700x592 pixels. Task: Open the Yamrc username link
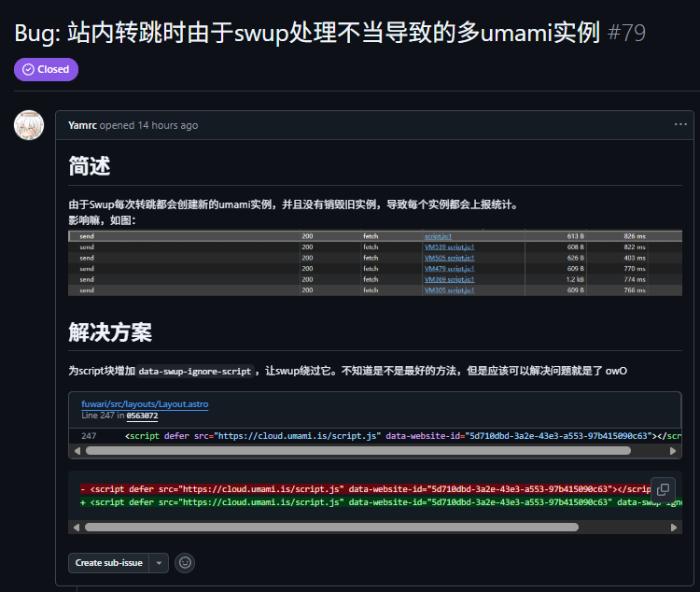pos(82,125)
